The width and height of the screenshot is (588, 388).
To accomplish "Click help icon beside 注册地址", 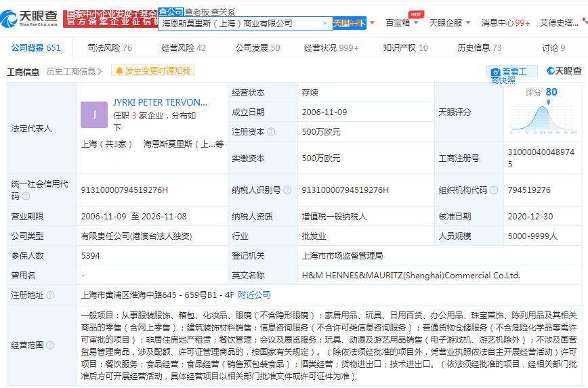I will (x=50, y=295).
